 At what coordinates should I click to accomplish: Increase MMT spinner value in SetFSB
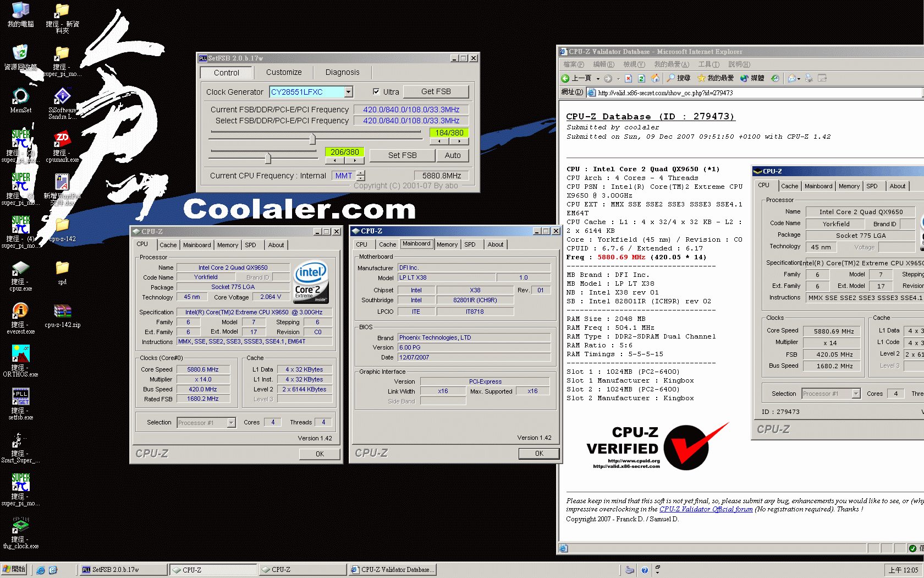point(361,173)
